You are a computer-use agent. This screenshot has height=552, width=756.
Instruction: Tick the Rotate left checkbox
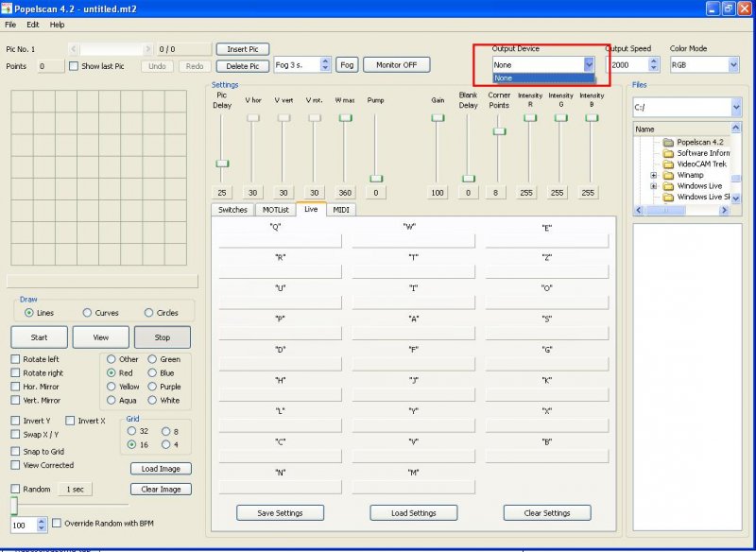[15, 359]
